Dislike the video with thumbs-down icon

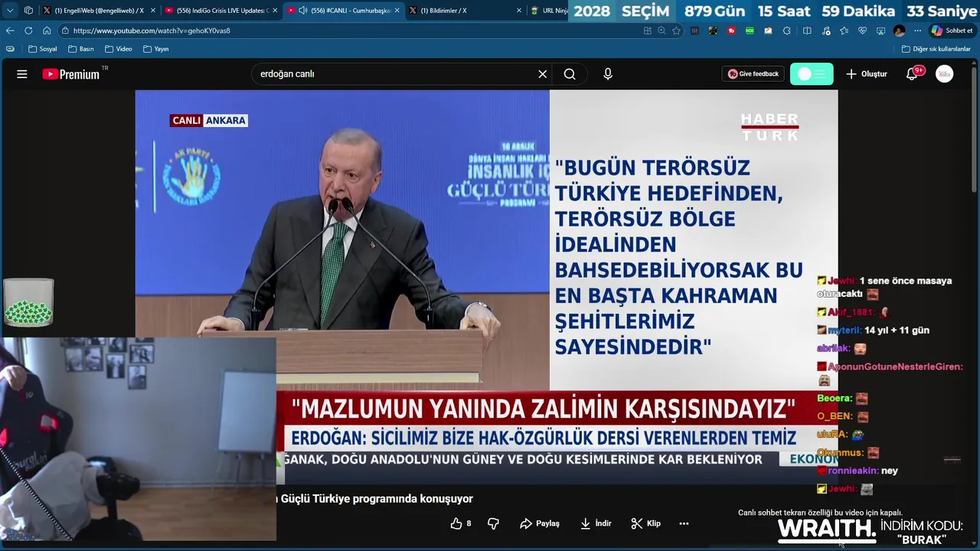point(493,523)
